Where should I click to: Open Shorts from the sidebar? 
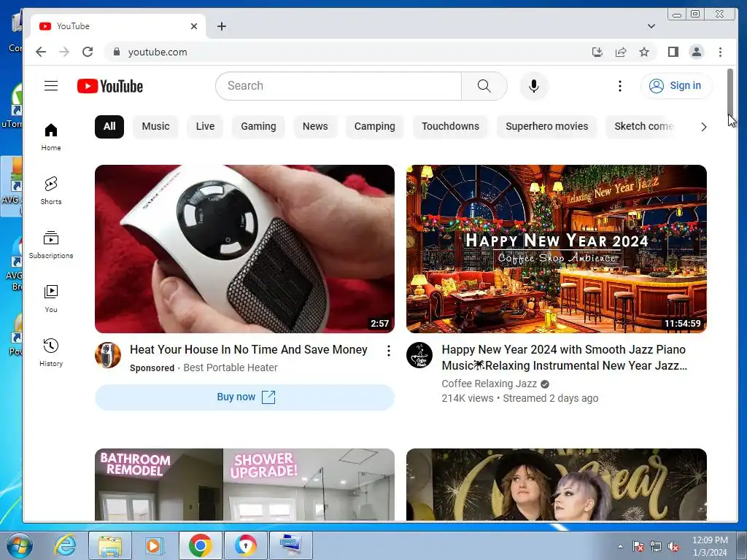point(51,191)
